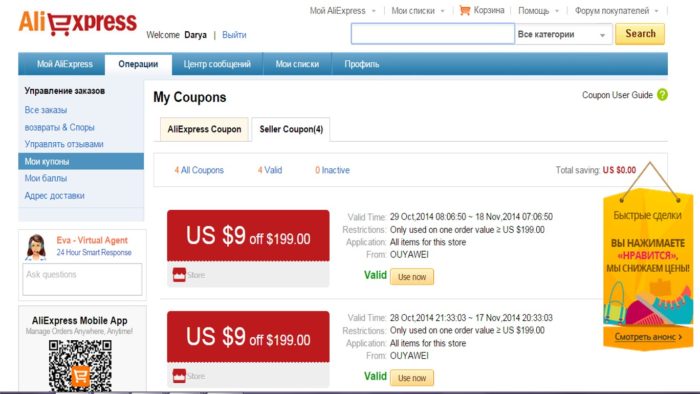Image resolution: width=700 pixels, height=394 pixels.
Task: Click Use now on the first coupon
Action: [412, 277]
